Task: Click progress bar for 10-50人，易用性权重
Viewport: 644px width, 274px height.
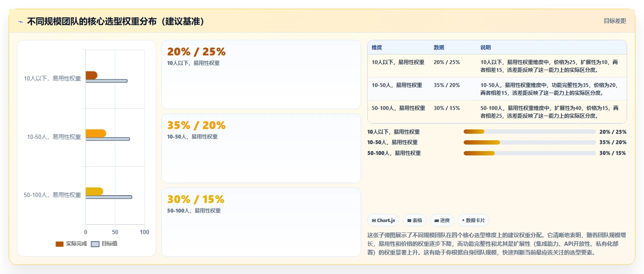Action: click(x=529, y=142)
